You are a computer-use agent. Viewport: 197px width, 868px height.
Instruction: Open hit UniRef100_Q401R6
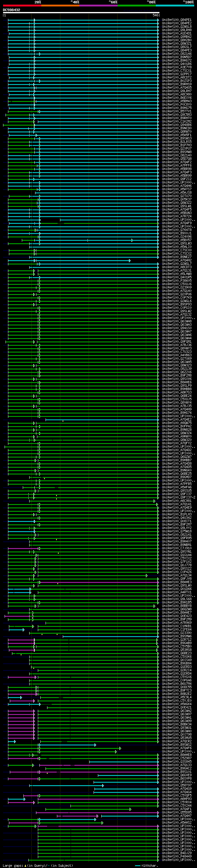pyautogui.click(x=177, y=64)
